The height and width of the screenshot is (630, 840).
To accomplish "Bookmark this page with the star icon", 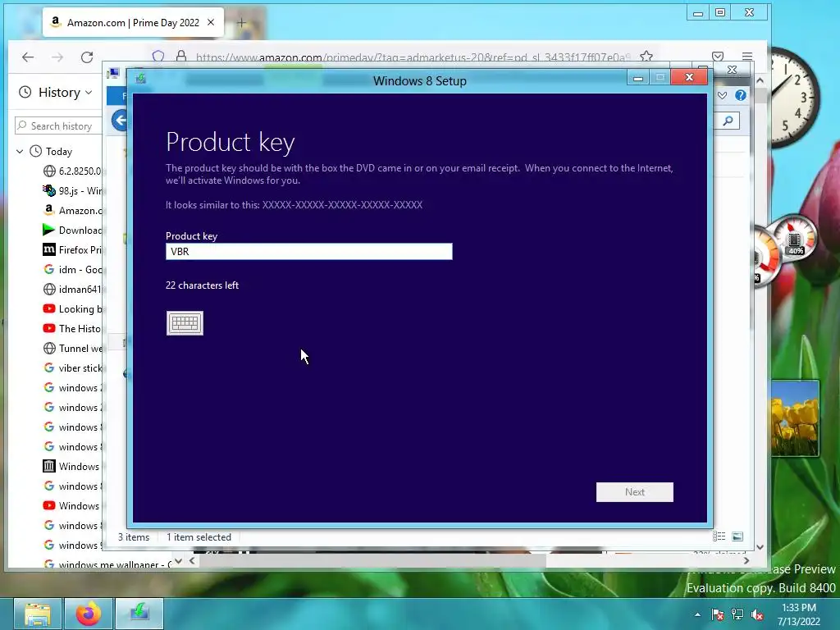I will click(x=646, y=57).
